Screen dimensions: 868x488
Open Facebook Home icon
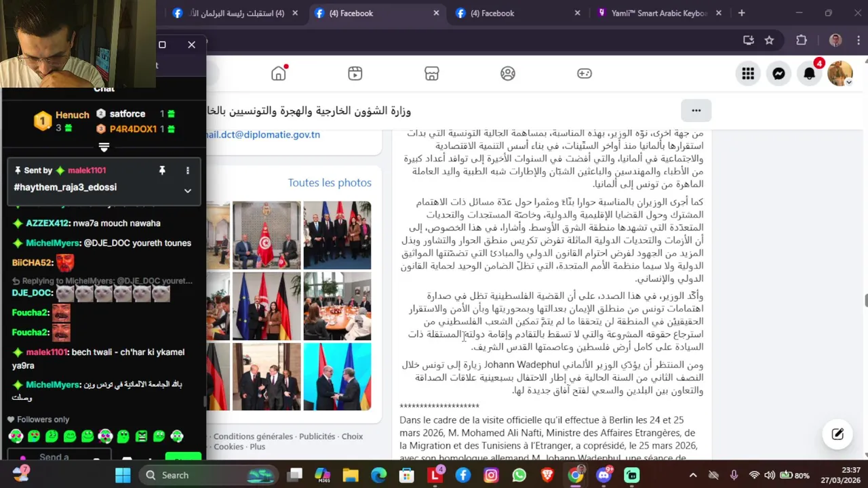(x=279, y=73)
